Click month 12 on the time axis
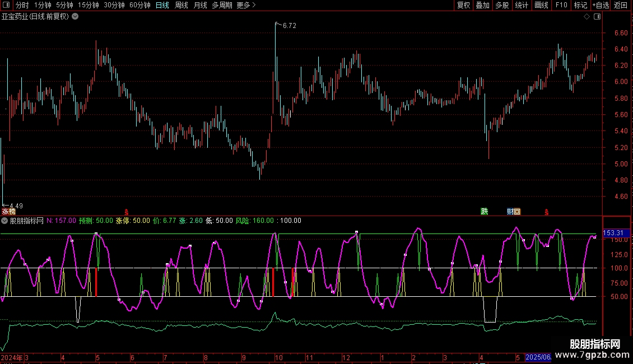633x364 pixels. pyautogui.click(x=346, y=357)
